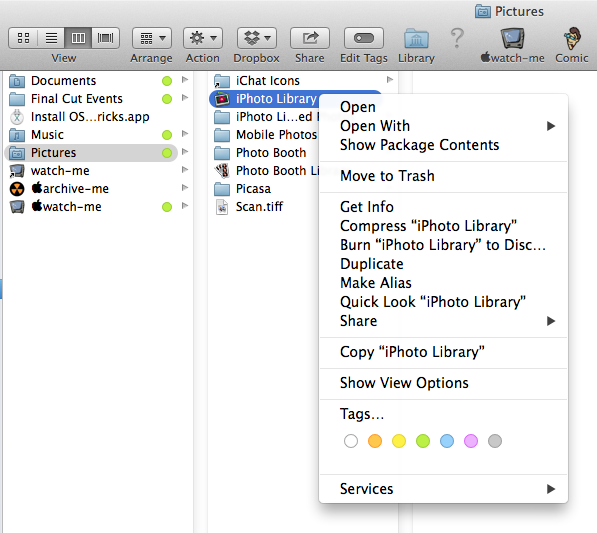Select the Documents folder icon
This screenshot has height=533, width=597.
click(17, 81)
